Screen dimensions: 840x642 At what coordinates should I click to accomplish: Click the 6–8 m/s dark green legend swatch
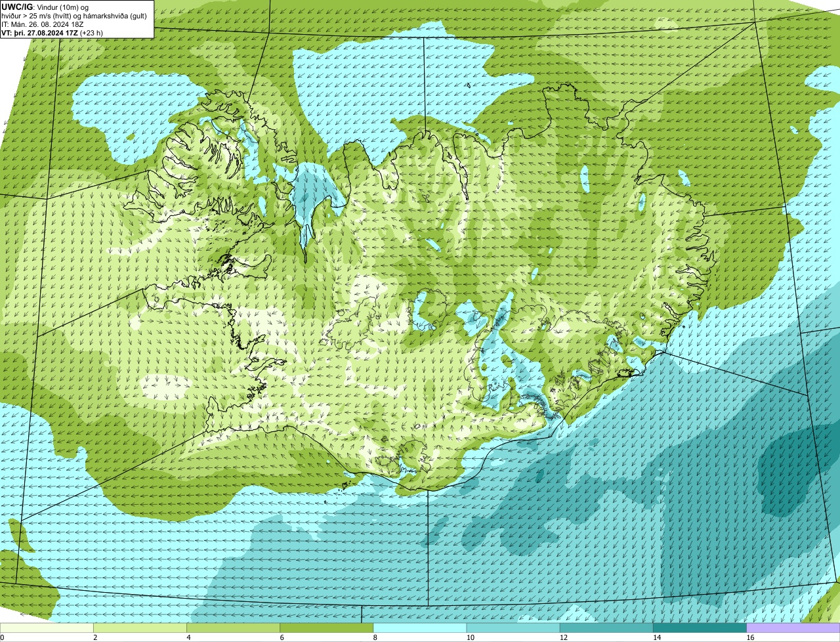click(327, 628)
